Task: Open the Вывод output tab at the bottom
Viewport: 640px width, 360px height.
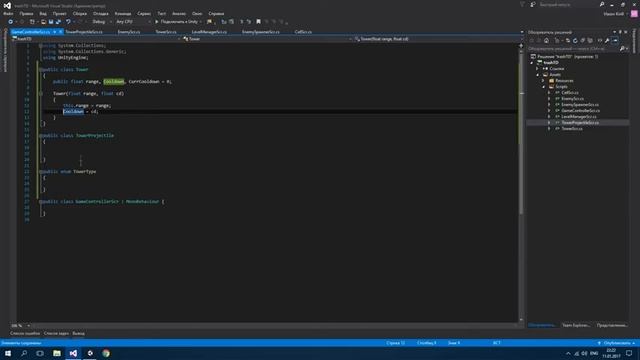Action: tap(78, 333)
